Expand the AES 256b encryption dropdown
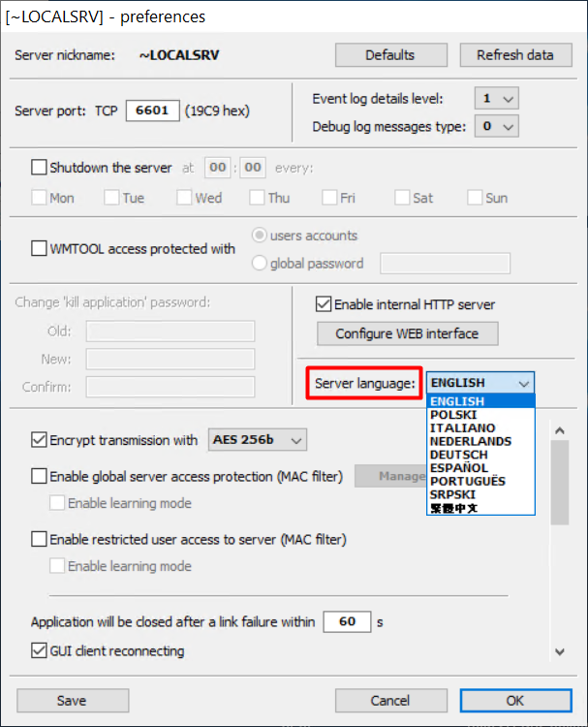The height and width of the screenshot is (727, 588). (x=257, y=440)
